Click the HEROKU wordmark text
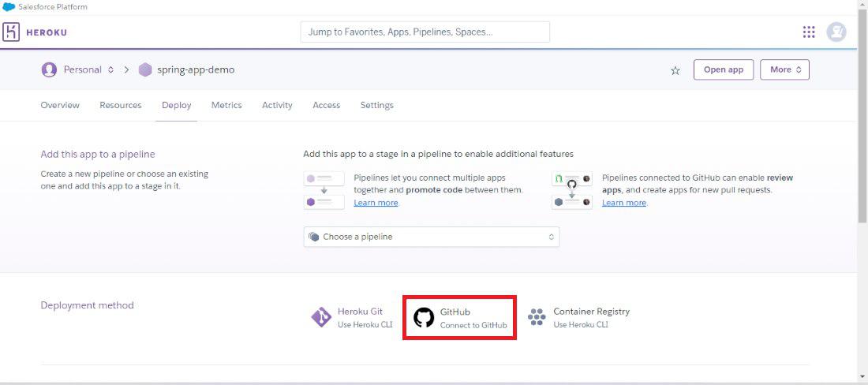Screen dimensions: 868x385 (x=47, y=32)
